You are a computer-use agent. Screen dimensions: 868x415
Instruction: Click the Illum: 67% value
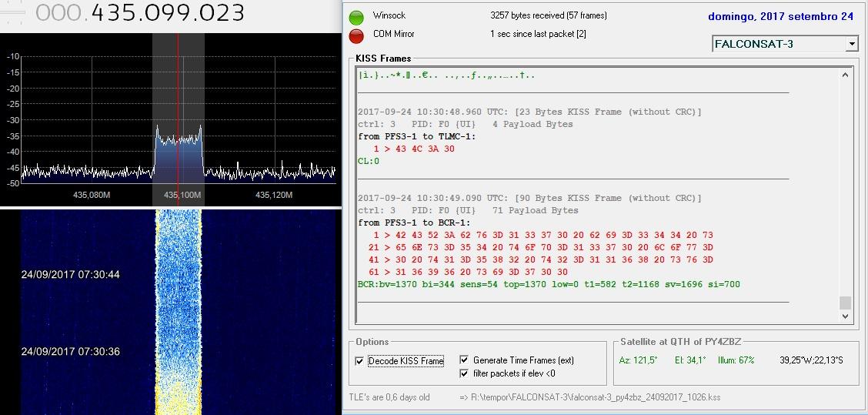click(x=736, y=360)
